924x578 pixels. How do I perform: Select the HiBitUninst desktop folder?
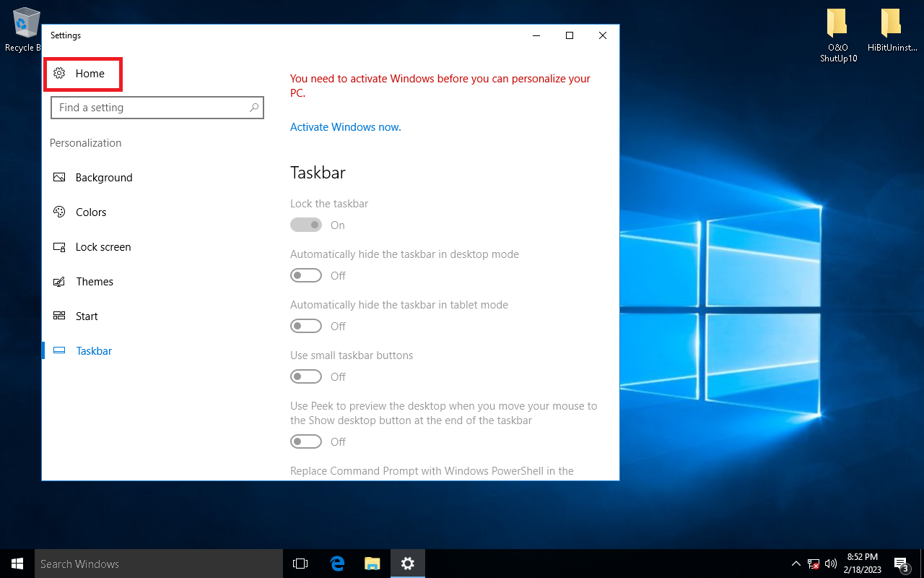pyautogui.click(x=892, y=31)
